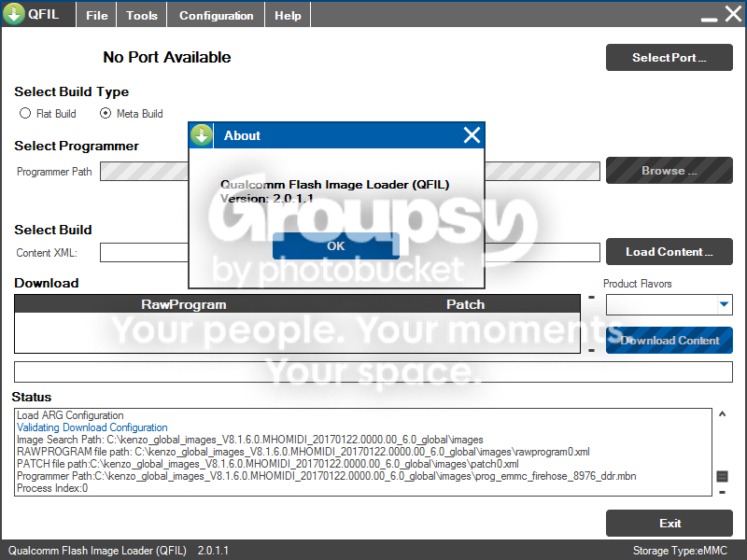Screen dimensions: 747x560
Task: Click the Select Port button
Action: [x=669, y=58]
